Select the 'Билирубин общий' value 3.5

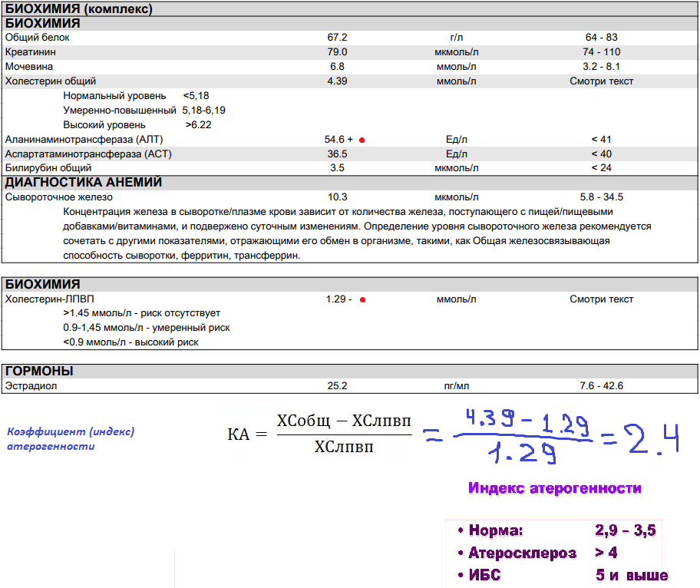(337, 168)
